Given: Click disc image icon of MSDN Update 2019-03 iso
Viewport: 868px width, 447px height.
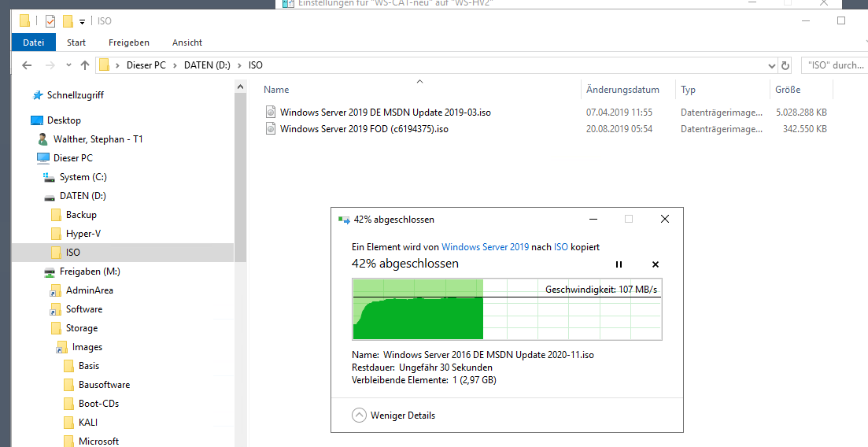Looking at the screenshot, I should 270,113.
